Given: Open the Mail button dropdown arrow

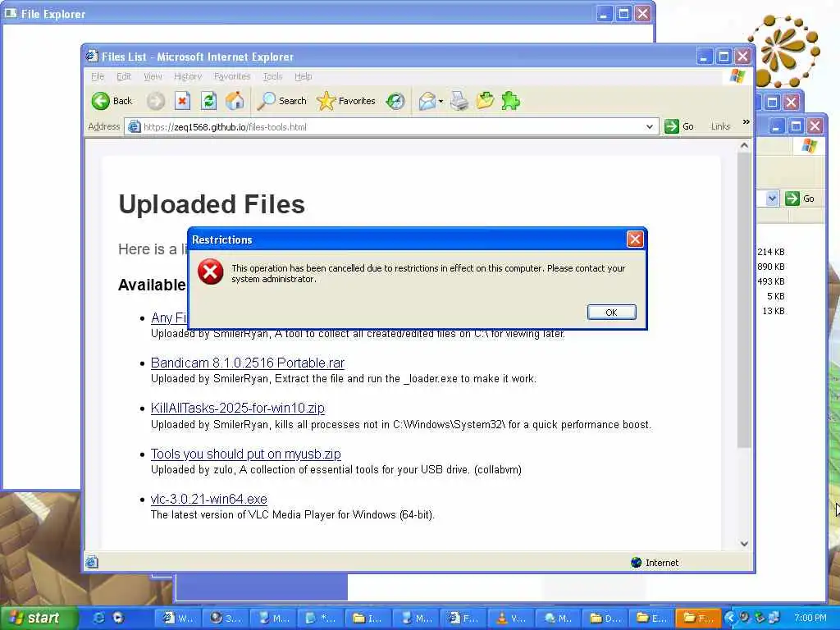Looking at the screenshot, I should pos(441,101).
